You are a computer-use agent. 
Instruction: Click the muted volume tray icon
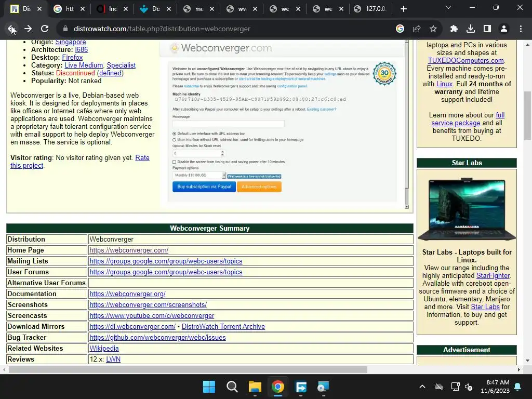point(469,387)
